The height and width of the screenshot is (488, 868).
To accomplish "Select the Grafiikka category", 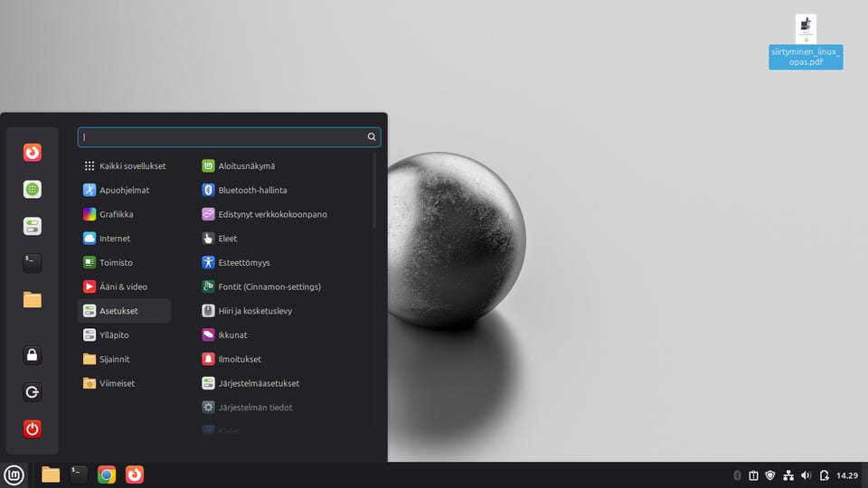I will (125, 214).
